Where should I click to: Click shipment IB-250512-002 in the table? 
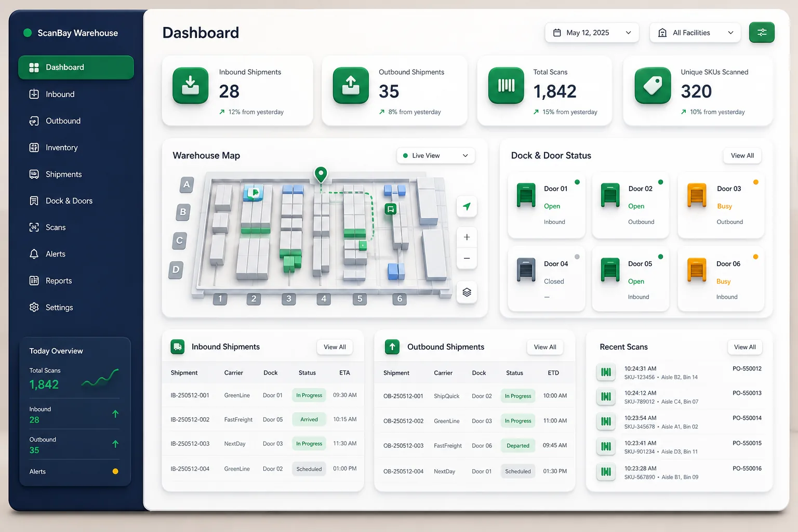click(x=190, y=419)
